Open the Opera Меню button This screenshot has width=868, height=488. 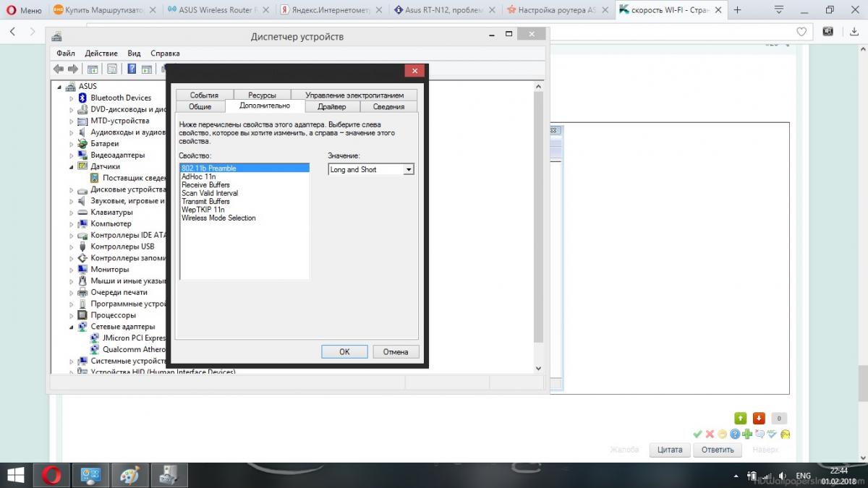click(x=24, y=10)
